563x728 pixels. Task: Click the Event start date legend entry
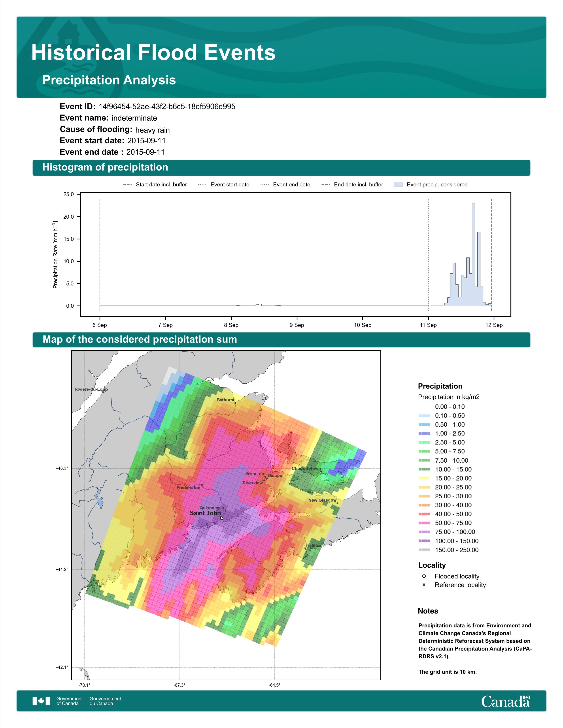(223, 184)
